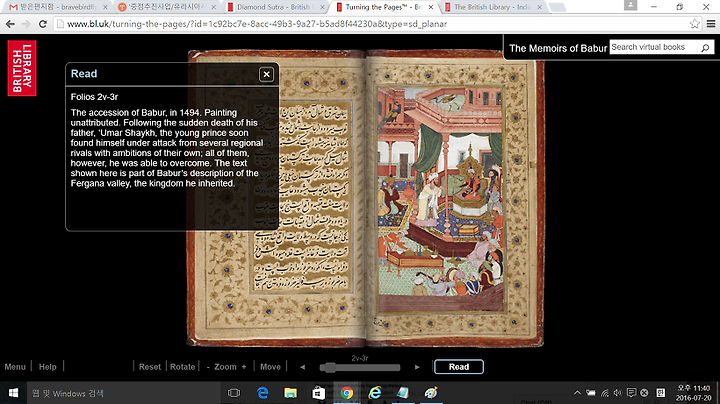Open the Menu option
720x404 pixels.
tap(15, 367)
